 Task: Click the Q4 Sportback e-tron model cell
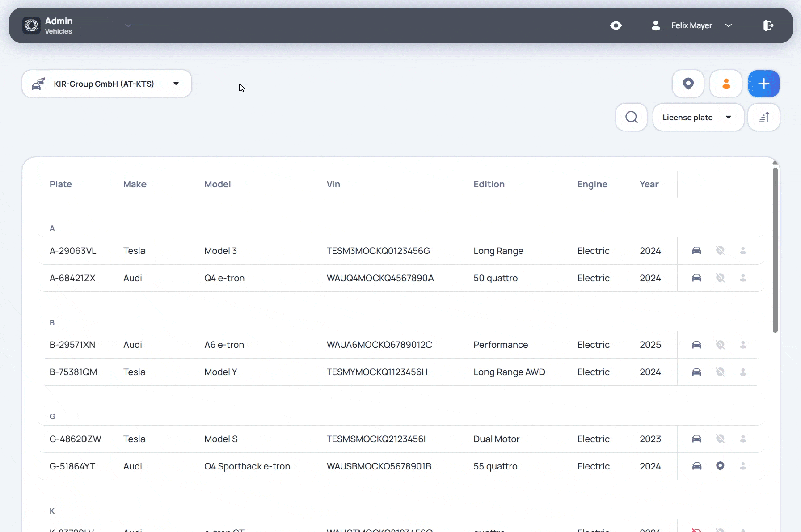(247, 466)
